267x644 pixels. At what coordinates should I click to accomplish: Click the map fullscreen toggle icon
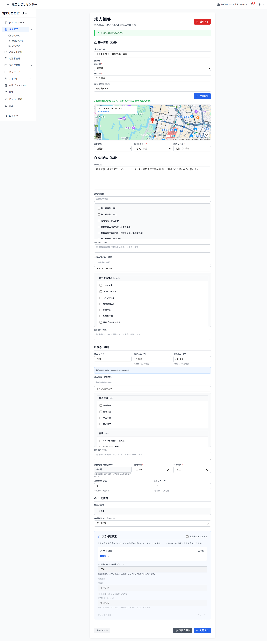(206, 134)
